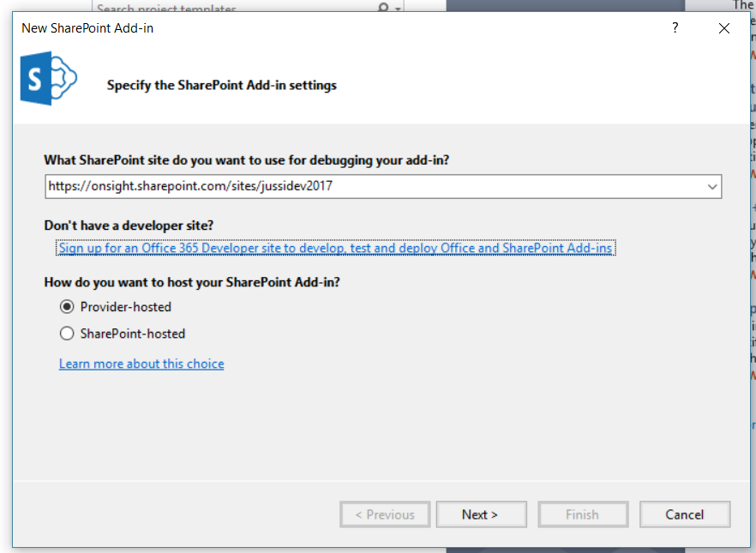Click the SharePoint logo icon
756x553 pixels.
tap(48, 79)
